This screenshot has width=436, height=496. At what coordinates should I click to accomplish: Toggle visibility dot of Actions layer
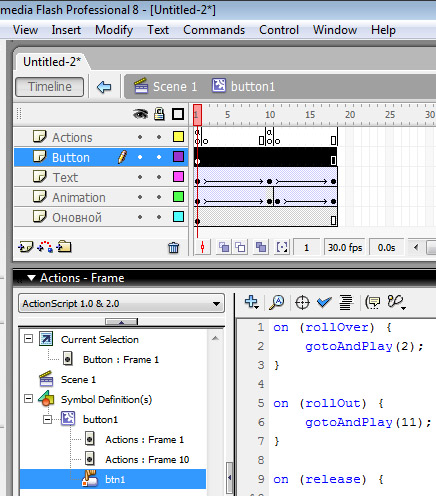pyautogui.click(x=140, y=137)
